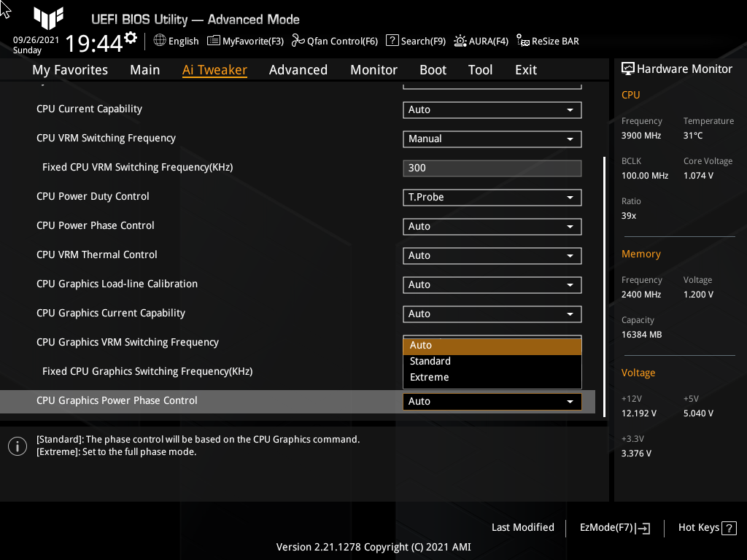Switch to the Boot tab

click(433, 70)
